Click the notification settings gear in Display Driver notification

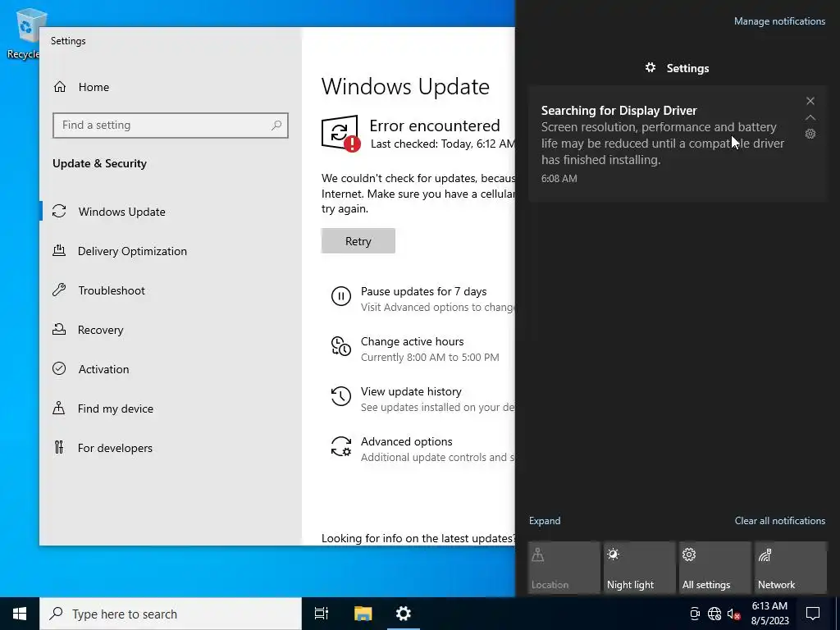[x=810, y=134]
